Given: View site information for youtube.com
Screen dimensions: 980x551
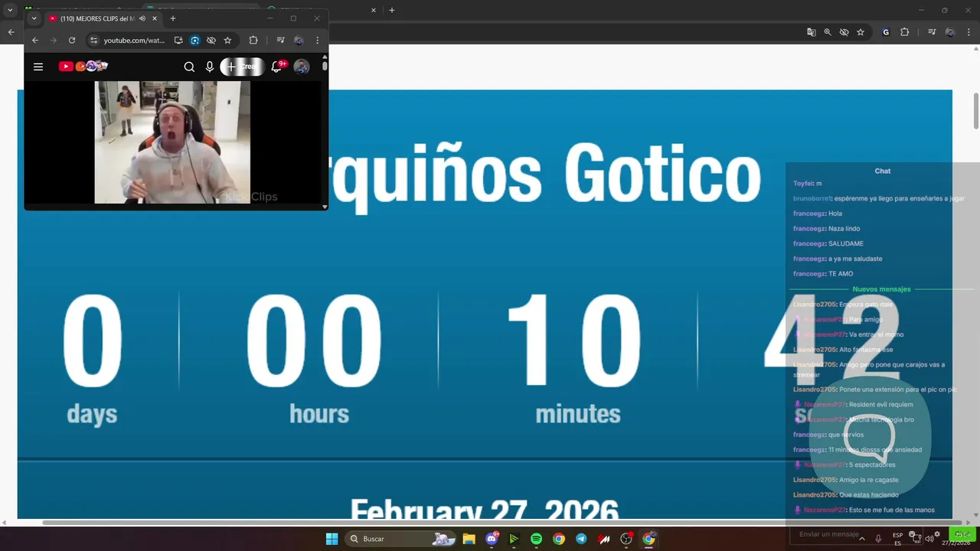Looking at the screenshot, I should [x=93, y=40].
